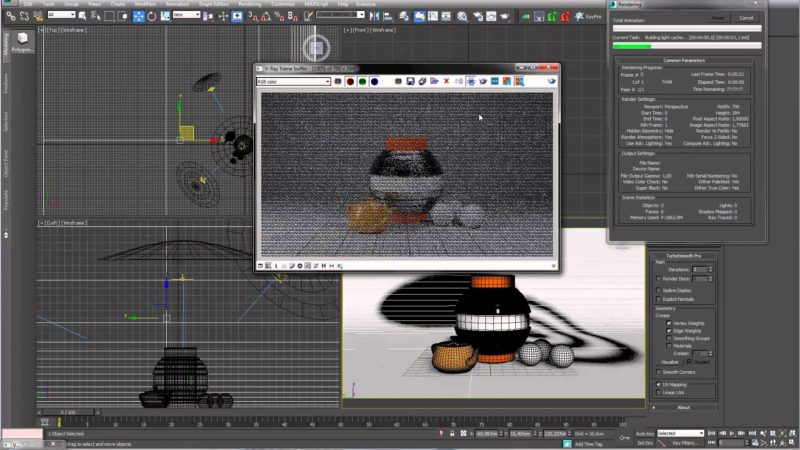Enable the Isoline Display checkbox
The image size is (800, 450).
click(x=658, y=290)
